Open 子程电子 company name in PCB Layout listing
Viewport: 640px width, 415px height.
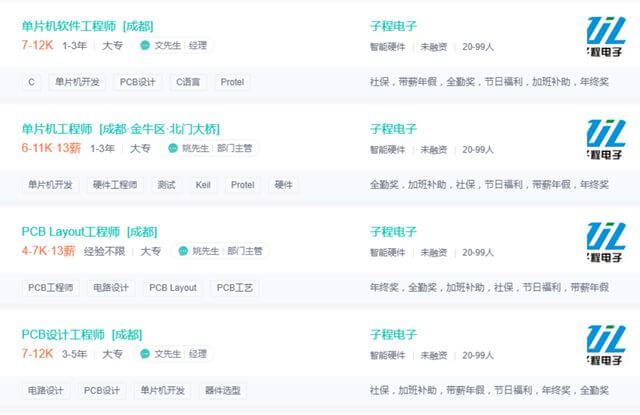coord(393,232)
